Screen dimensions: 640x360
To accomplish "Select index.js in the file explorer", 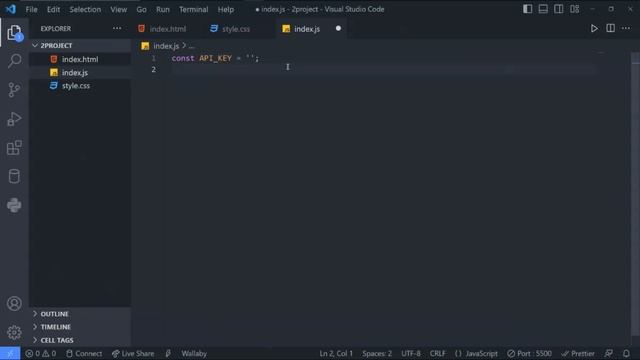I will click(80, 73).
